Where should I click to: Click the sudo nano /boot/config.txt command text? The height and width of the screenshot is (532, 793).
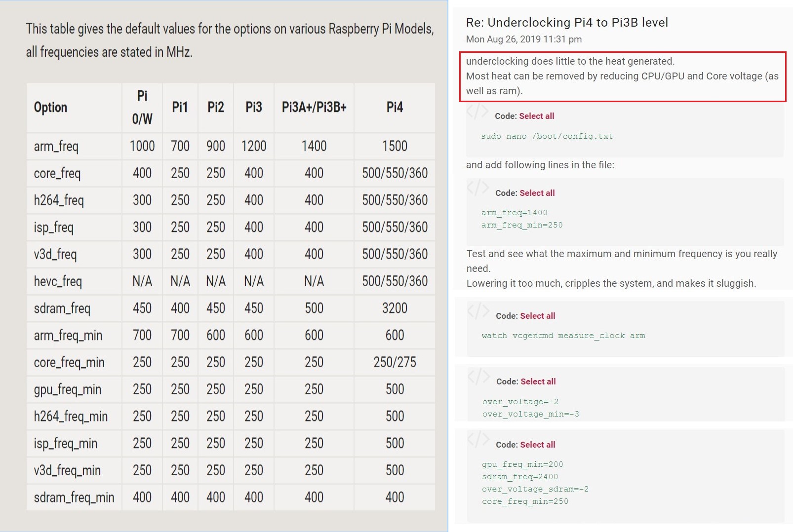coord(547,136)
